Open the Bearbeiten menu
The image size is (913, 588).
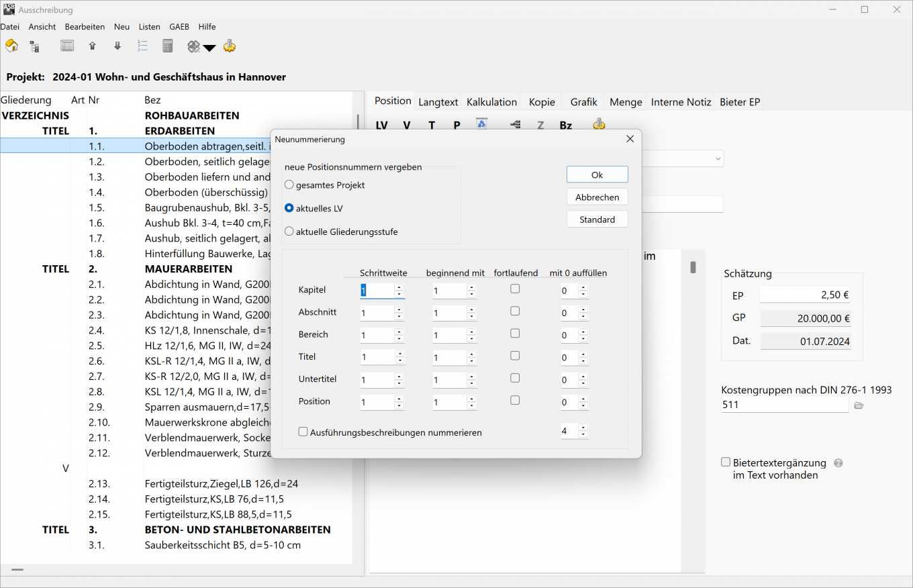click(85, 27)
